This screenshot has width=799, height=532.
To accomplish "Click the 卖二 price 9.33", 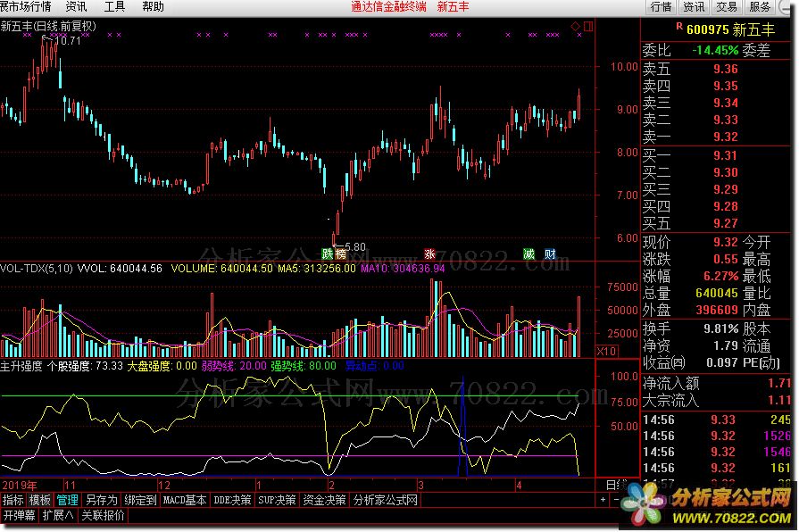I will [x=726, y=120].
